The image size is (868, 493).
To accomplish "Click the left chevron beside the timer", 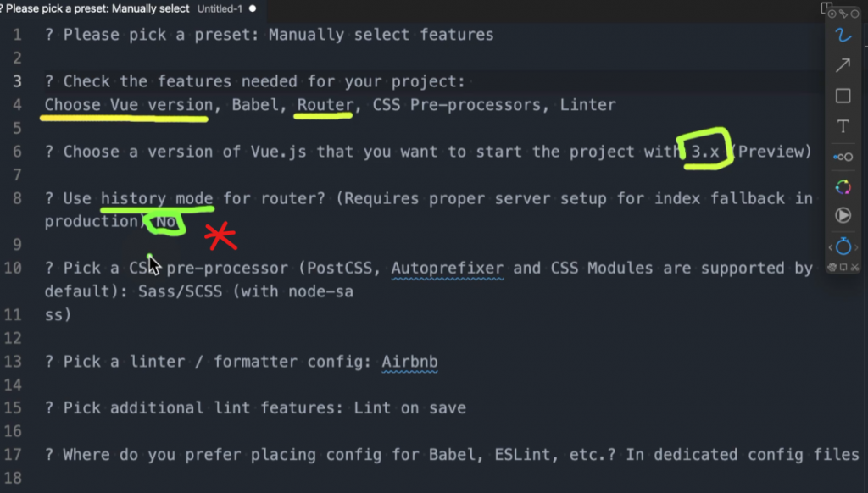I will pos(831,247).
